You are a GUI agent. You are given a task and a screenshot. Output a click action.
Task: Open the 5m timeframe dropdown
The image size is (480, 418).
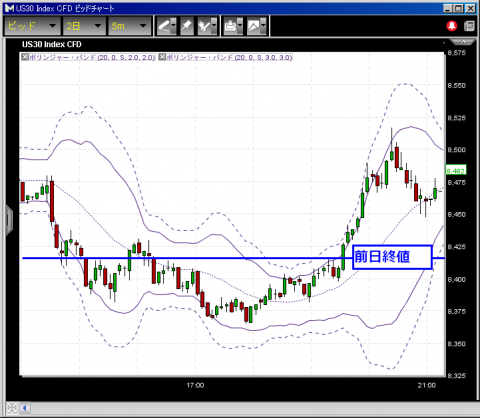[x=129, y=26]
